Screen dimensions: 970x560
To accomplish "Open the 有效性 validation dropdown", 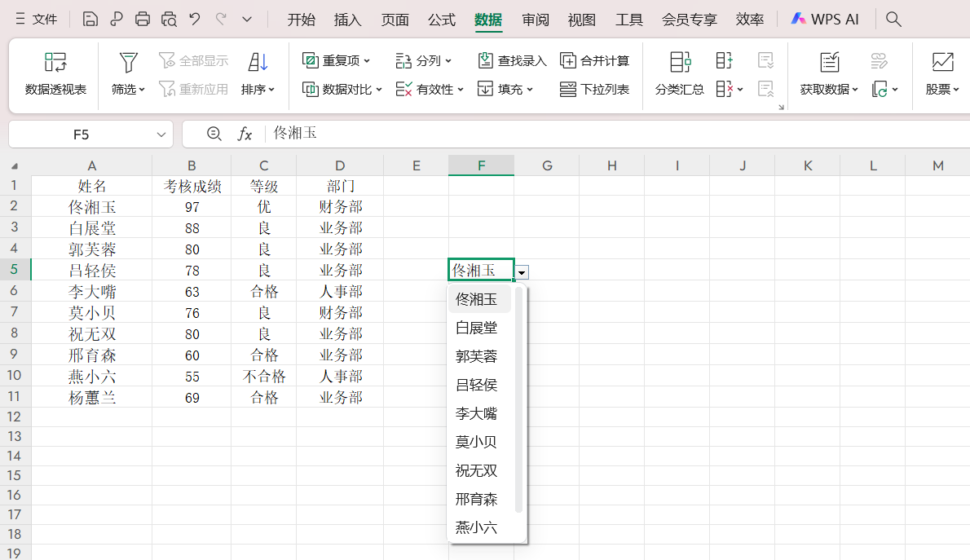I will coord(430,90).
